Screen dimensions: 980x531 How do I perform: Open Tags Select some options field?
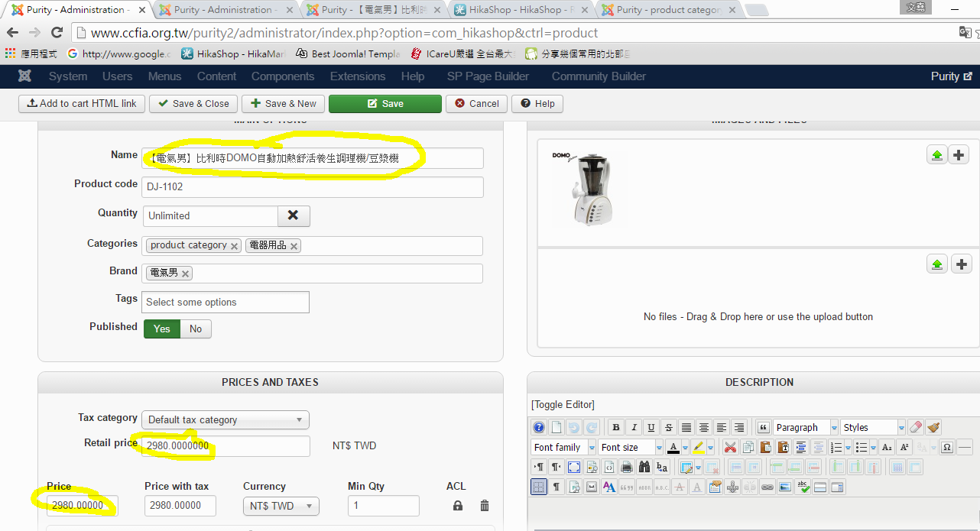click(226, 302)
